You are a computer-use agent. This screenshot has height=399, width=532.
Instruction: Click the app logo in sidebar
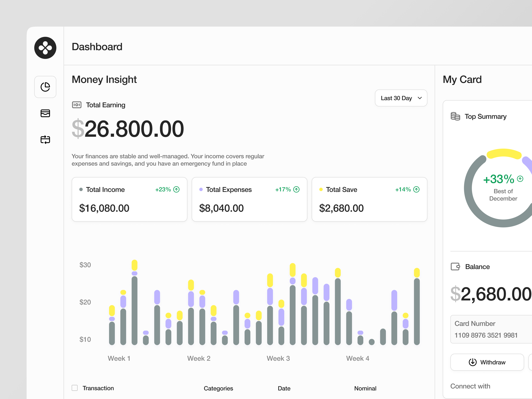click(45, 48)
